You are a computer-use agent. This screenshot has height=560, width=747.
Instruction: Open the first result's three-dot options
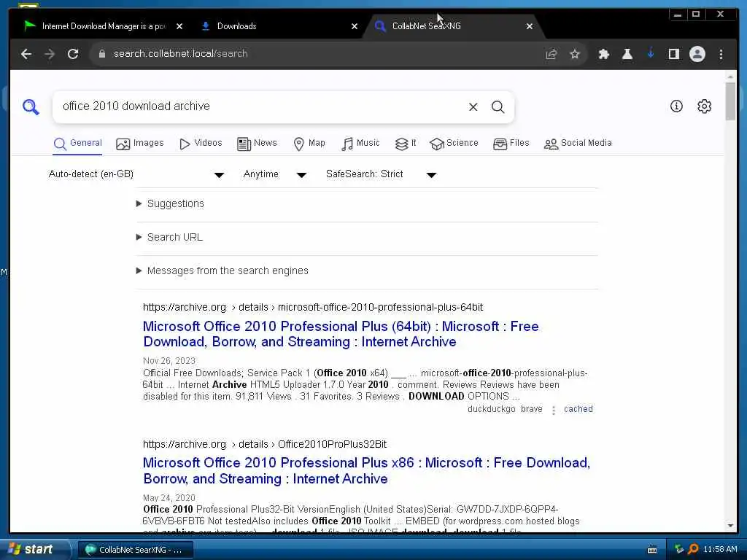pyautogui.click(x=554, y=410)
